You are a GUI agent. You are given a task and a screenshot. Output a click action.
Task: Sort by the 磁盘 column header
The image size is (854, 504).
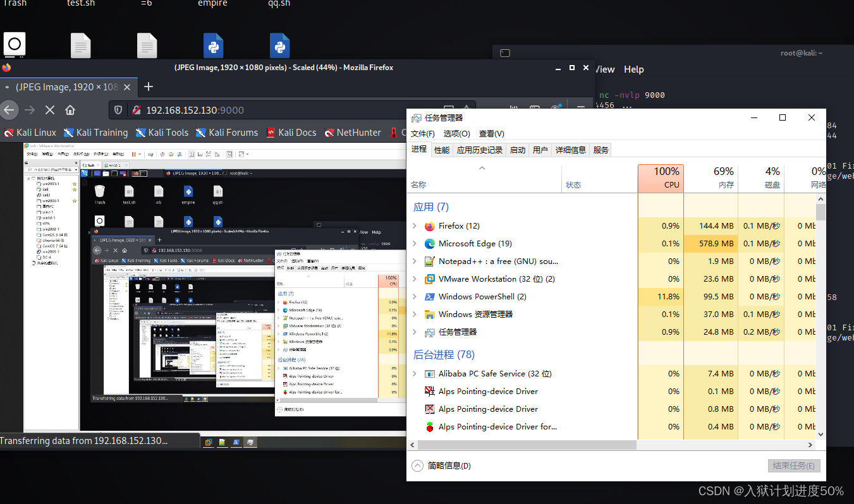(x=761, y=178)
